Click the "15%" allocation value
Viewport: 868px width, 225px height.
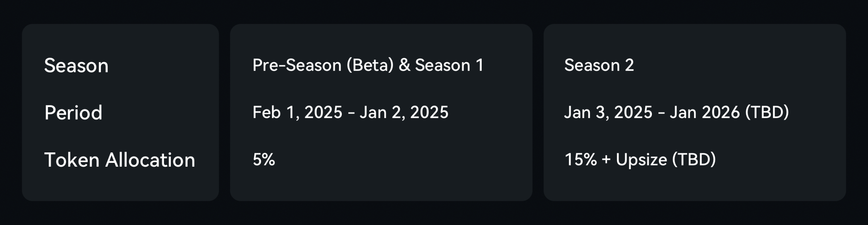tap(580, 160)
